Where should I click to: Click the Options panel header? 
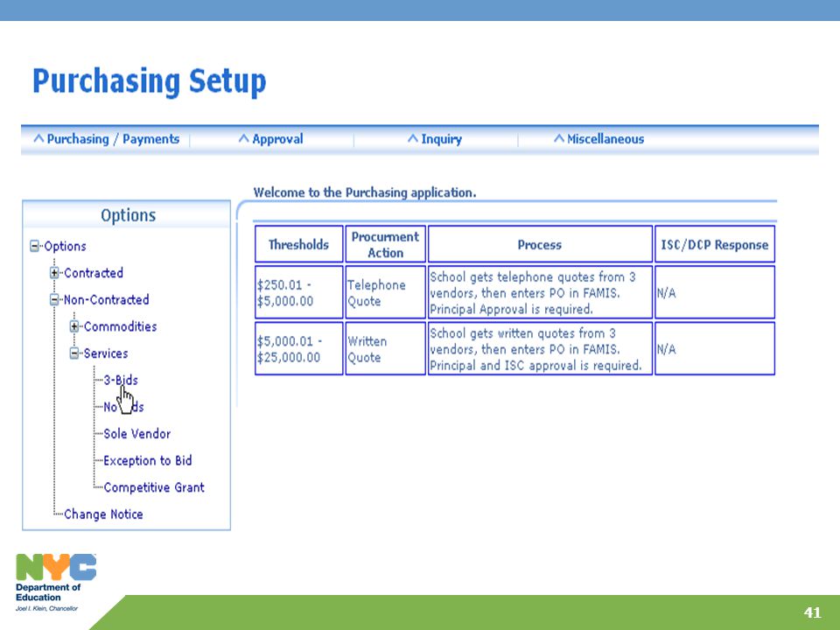(127, 215)
